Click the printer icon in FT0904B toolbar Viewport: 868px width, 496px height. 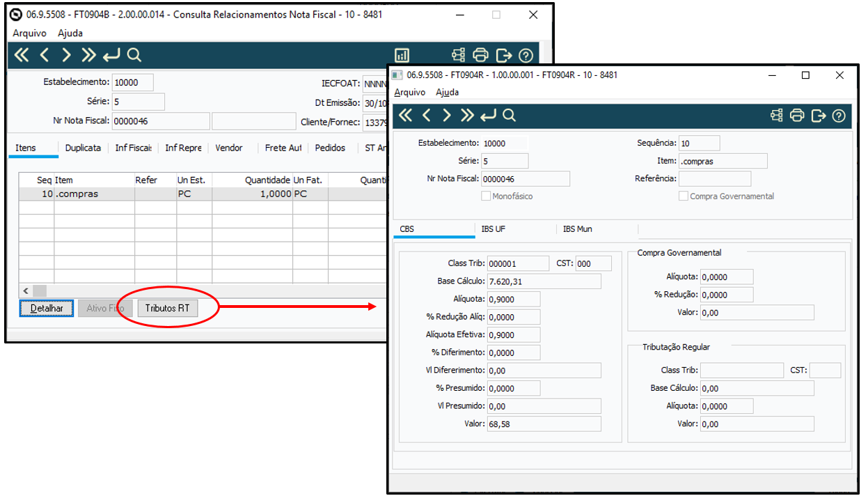[481, 55]
